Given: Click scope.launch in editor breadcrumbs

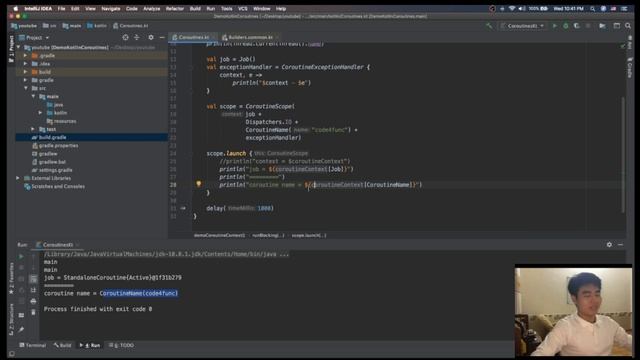Looking at the screenshot, I should coord(309,236).
